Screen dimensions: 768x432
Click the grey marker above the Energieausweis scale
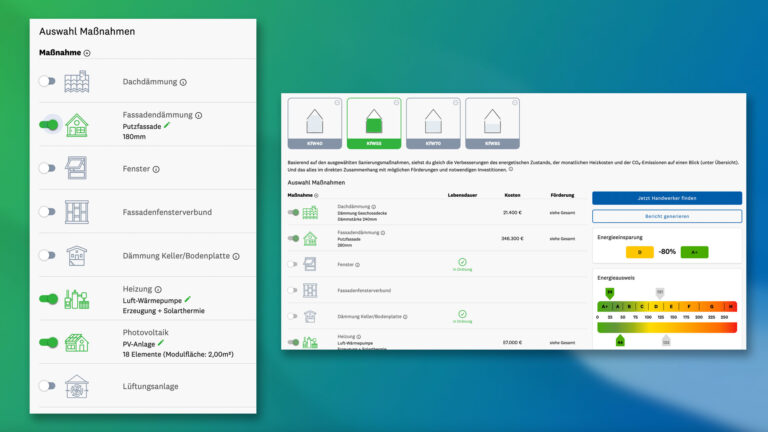point(660,293)
